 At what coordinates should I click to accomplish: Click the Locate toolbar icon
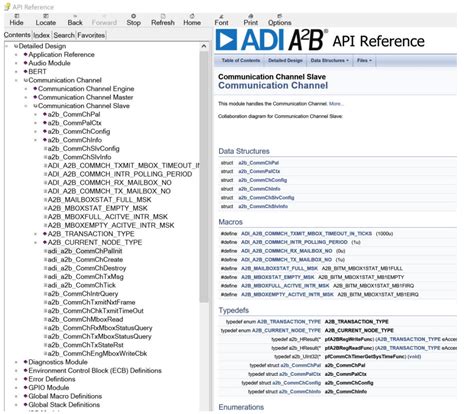[x=46, y=20]
